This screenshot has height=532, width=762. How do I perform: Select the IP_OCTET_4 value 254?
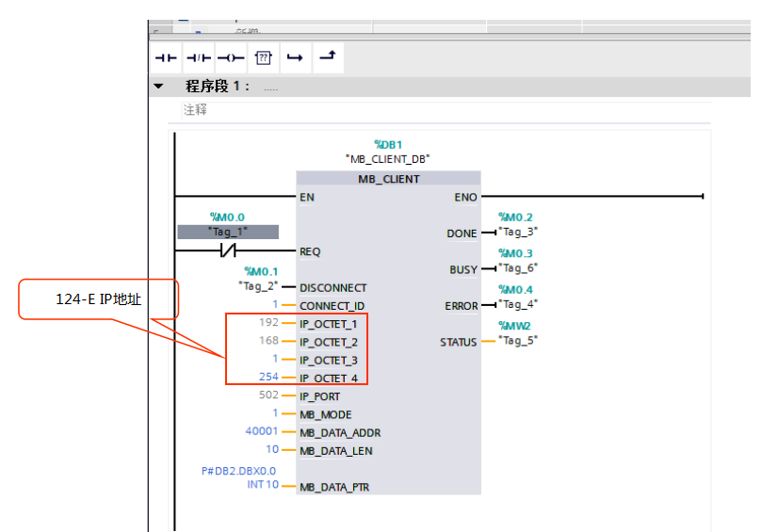[x=268, y=378]
